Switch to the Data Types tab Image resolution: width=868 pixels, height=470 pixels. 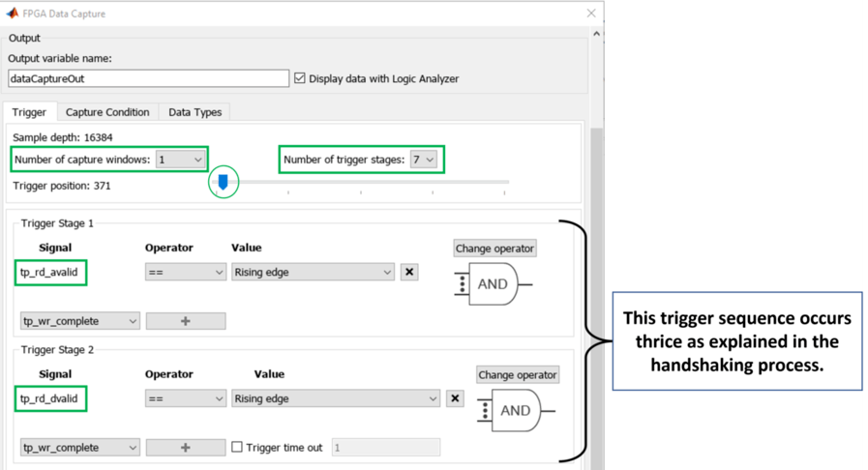point(195,112)
